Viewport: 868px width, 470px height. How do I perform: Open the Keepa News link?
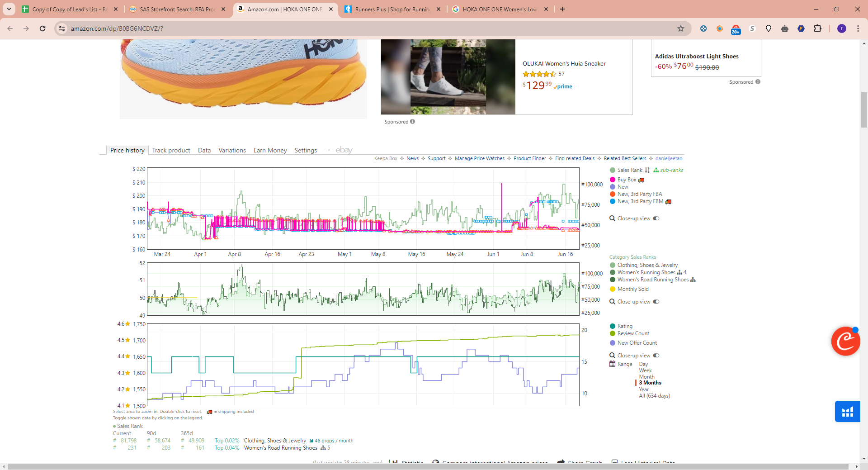click(x=413, y=158)
